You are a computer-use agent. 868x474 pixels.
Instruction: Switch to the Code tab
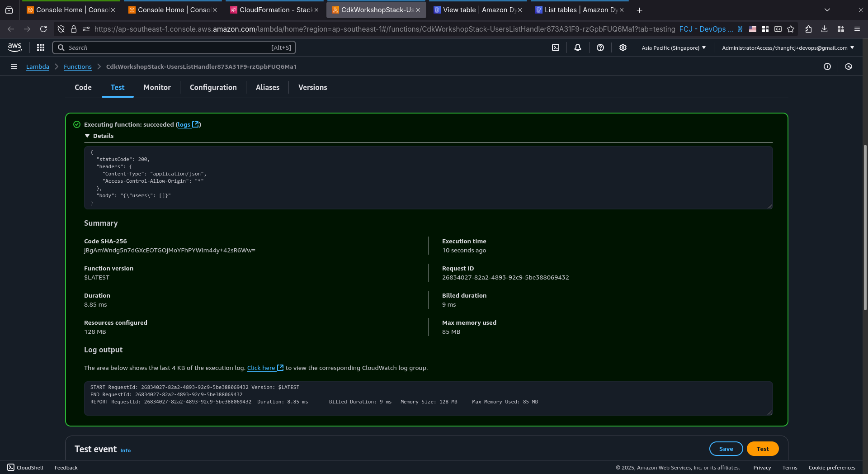point(83,87)
